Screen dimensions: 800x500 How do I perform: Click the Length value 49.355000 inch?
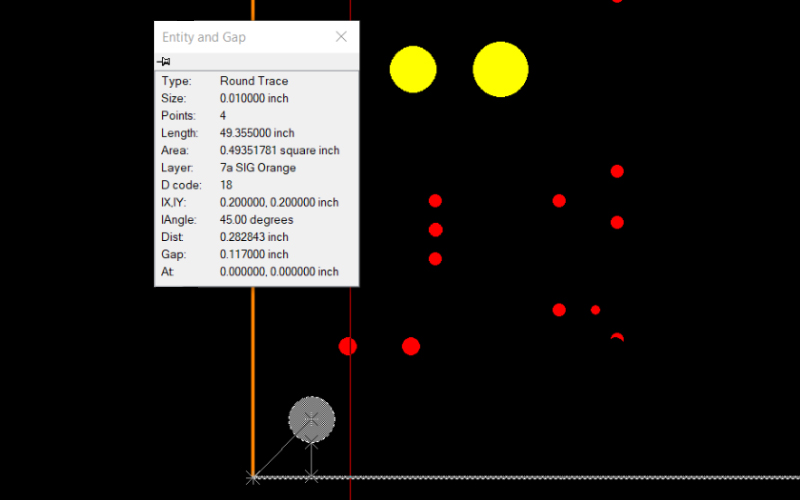[x=257, y=133]
